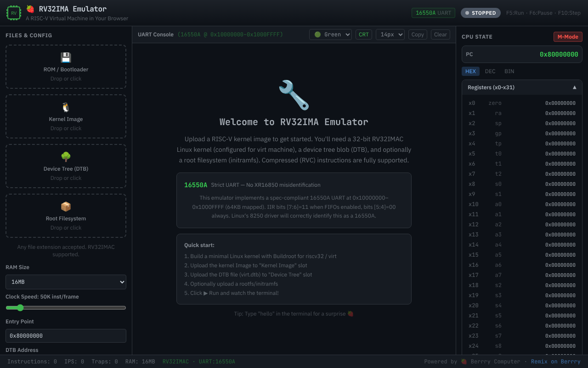Click the "FILES & CONFIG" panel heading
The image size is (588, 368).
[x=28, y=35]
